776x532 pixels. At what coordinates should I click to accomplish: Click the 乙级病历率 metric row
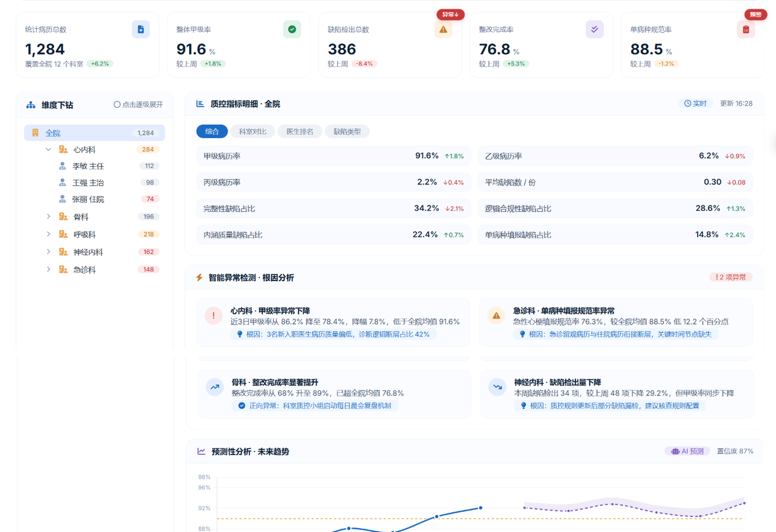coord(615,156)
